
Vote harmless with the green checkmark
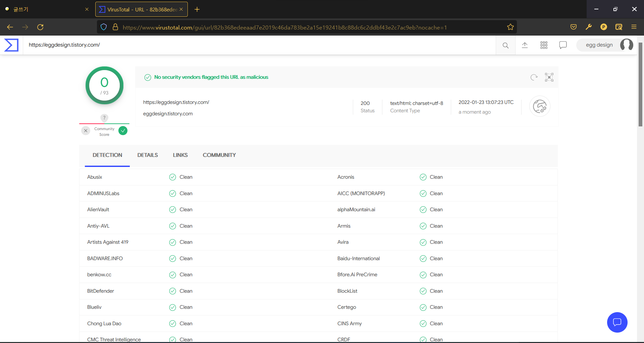click(123, 131)
